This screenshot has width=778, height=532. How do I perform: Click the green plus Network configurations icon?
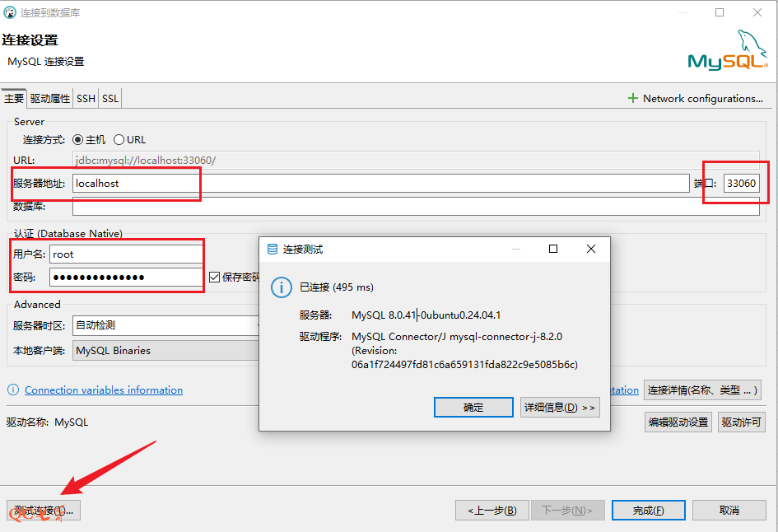click(x=633, y=98)
